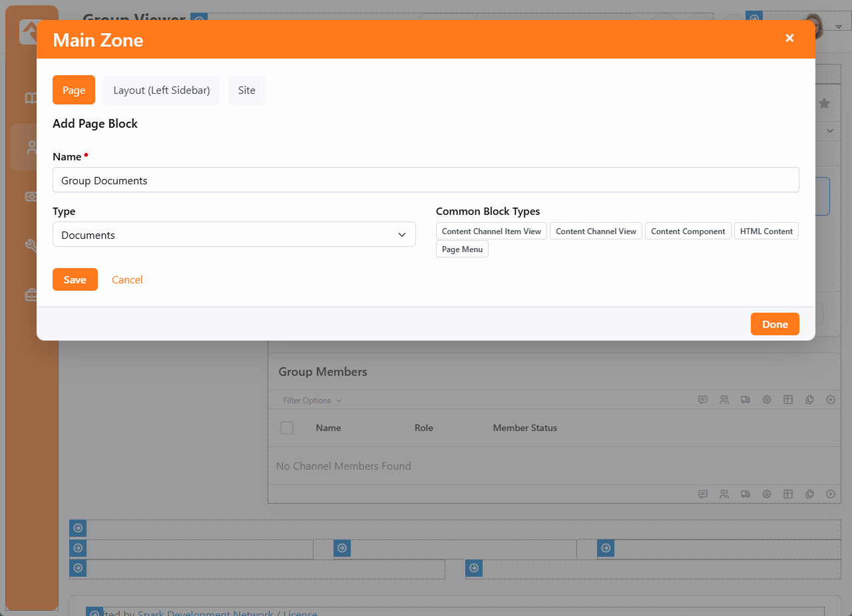
Task: Select the Page tab
Action: (74, 90)
